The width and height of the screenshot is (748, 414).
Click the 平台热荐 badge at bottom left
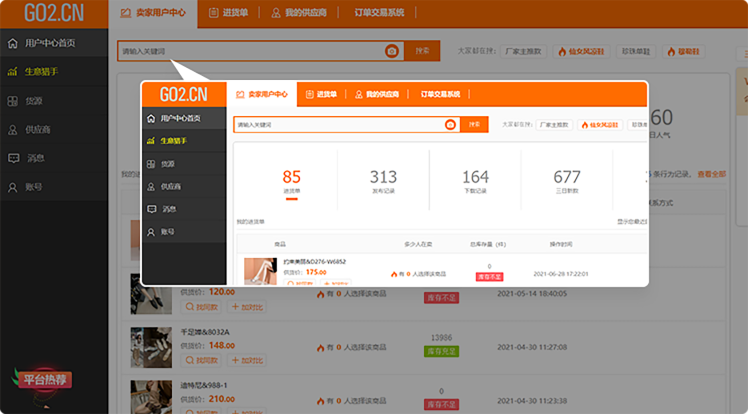click(45, 379)
